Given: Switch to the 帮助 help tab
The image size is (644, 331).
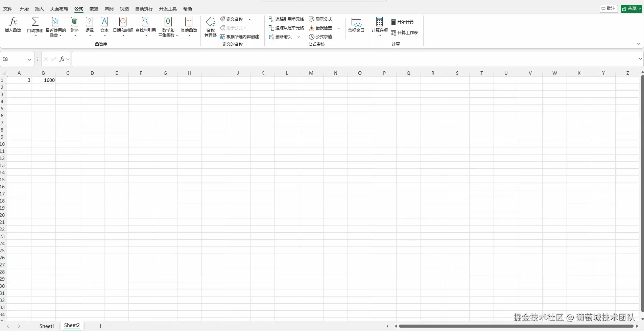Looking at the screenshot, I should tap(188, 9).
